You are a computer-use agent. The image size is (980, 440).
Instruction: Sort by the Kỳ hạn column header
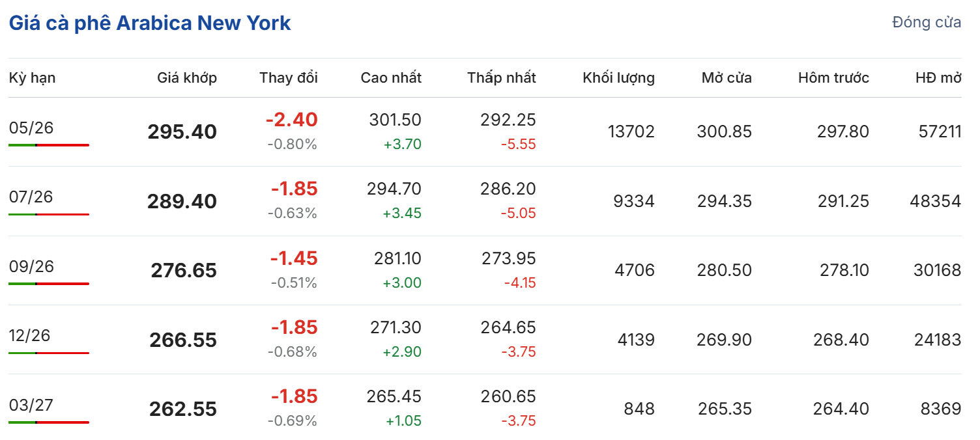(32, 78)
